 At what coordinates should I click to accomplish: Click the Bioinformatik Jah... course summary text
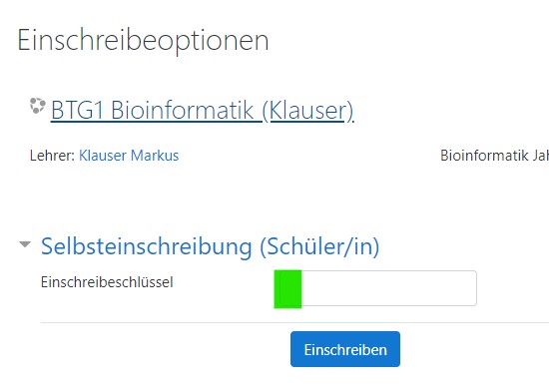point(494,156)
